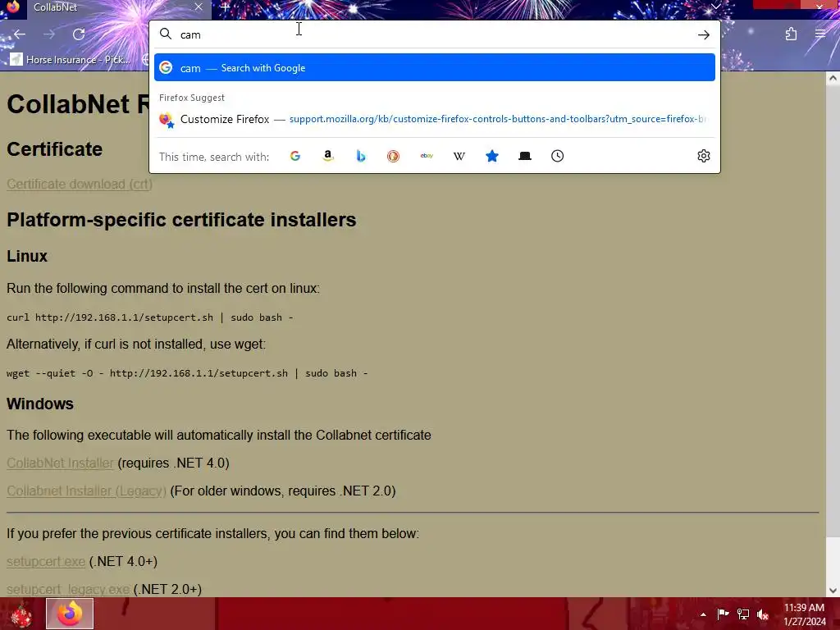Viewport: 840px width, 630px height.
Task: Search bookmarks using the star icon
Action: tap(492, 156)
